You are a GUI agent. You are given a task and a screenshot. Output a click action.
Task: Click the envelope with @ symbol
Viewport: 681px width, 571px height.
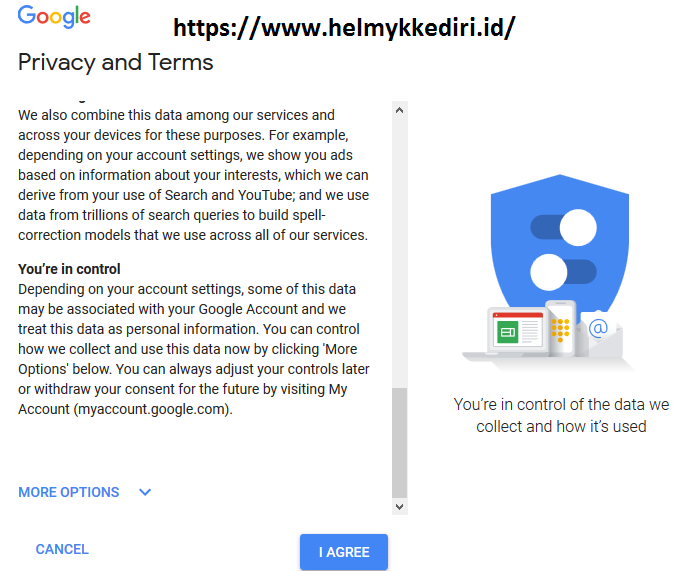[599, 333]
